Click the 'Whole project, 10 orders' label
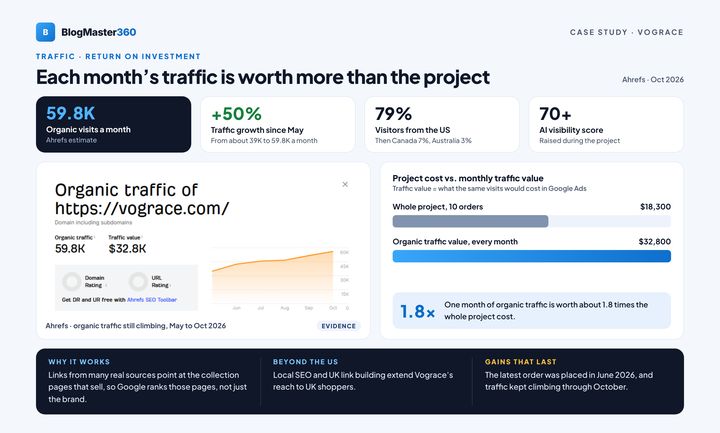720x433 pixels. pyautogui.click(x=438, y=207)
